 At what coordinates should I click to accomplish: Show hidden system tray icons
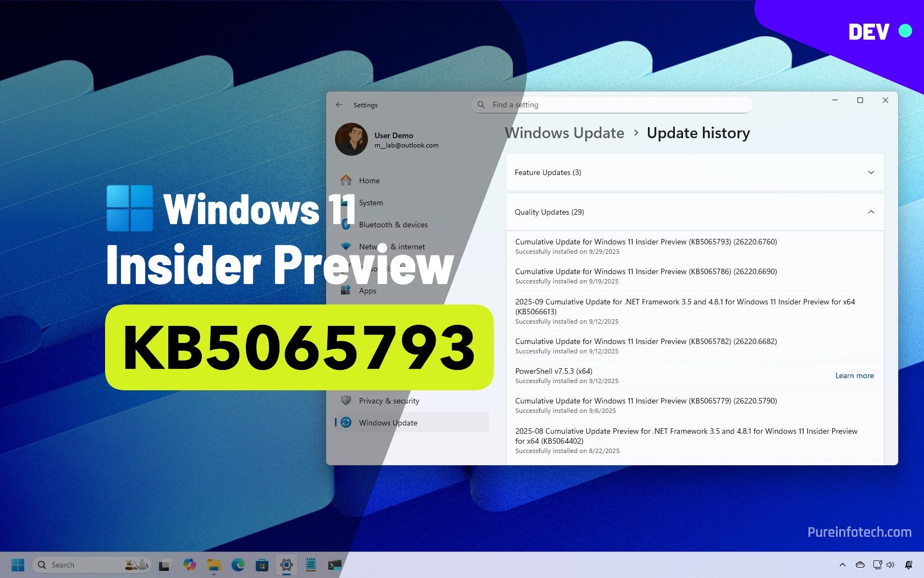pyautogui.click(x=842, y=565)
